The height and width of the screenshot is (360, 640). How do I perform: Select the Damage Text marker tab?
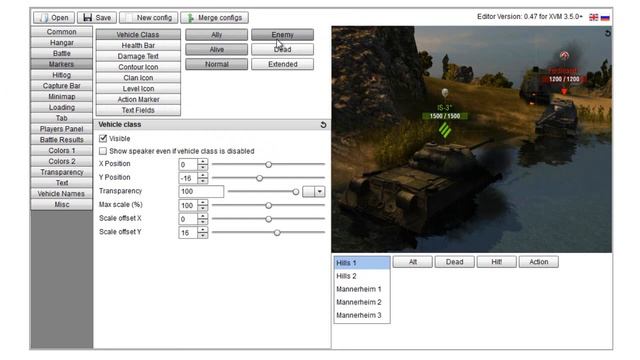click(x=138, y=56)
